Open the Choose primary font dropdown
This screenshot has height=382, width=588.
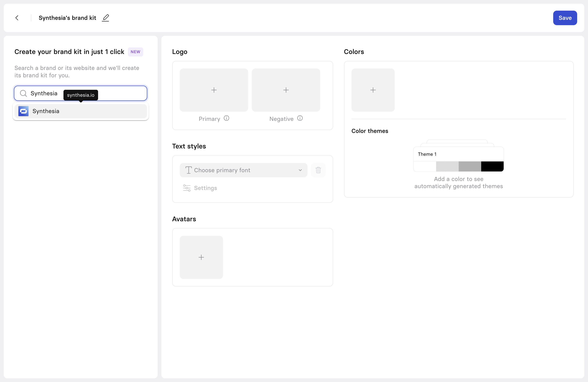(243, 170)
